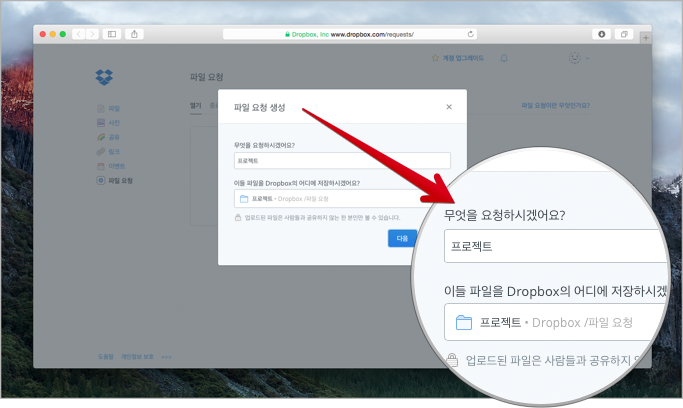The image size is (683, 408).
Task: Open 이벤트 calendar icon in sidebar
Action: (101, 166)
